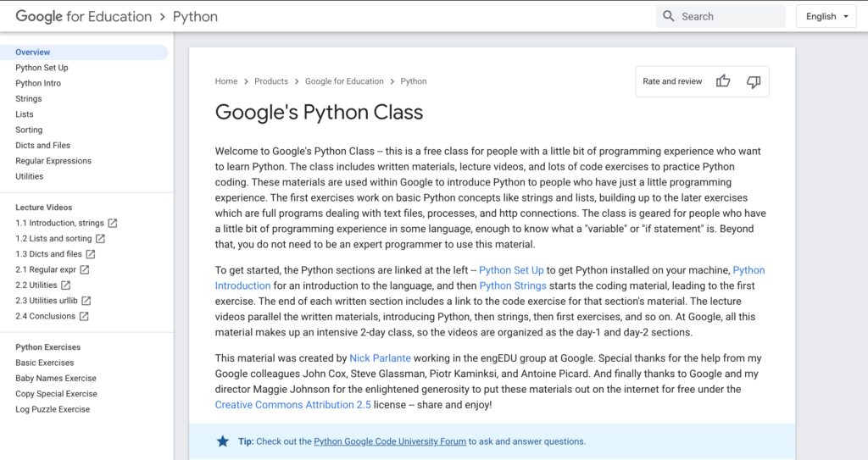This screenshot has width=868, height=460.
Task: Follow the Python Strings inline link
Action: 513,285
